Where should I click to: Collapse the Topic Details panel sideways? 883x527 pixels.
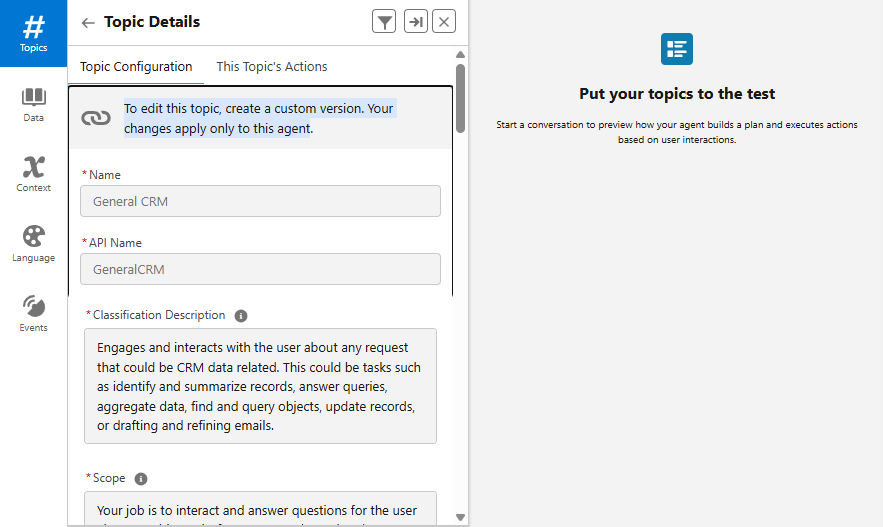pos(416,22)
